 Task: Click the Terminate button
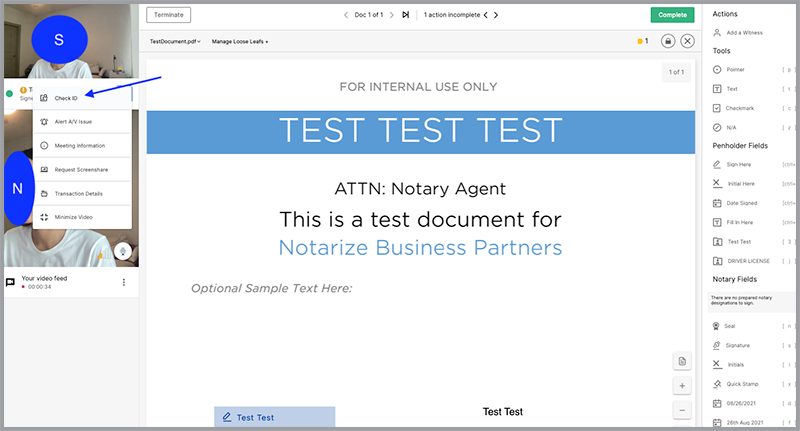(168, 15)
